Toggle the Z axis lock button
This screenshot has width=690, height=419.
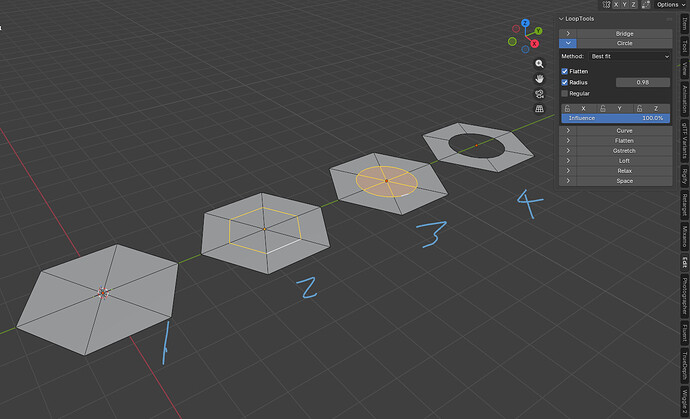[x=652, y=108]
